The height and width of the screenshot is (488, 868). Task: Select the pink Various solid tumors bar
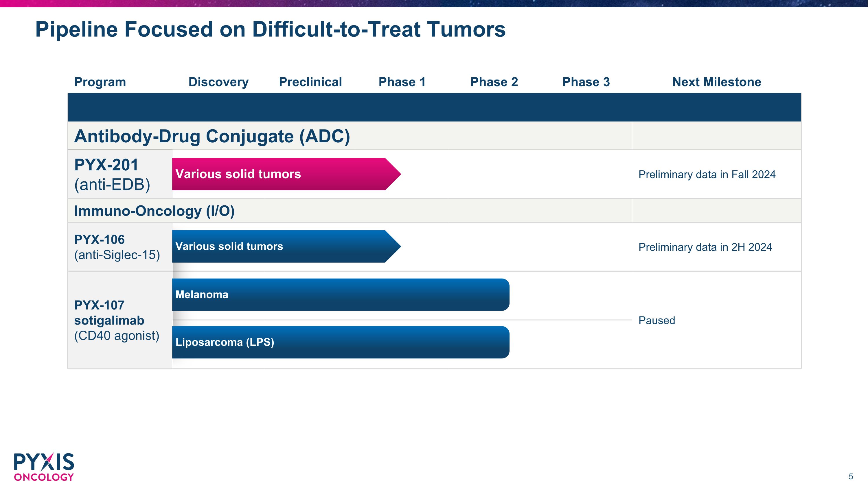point(286,174)
